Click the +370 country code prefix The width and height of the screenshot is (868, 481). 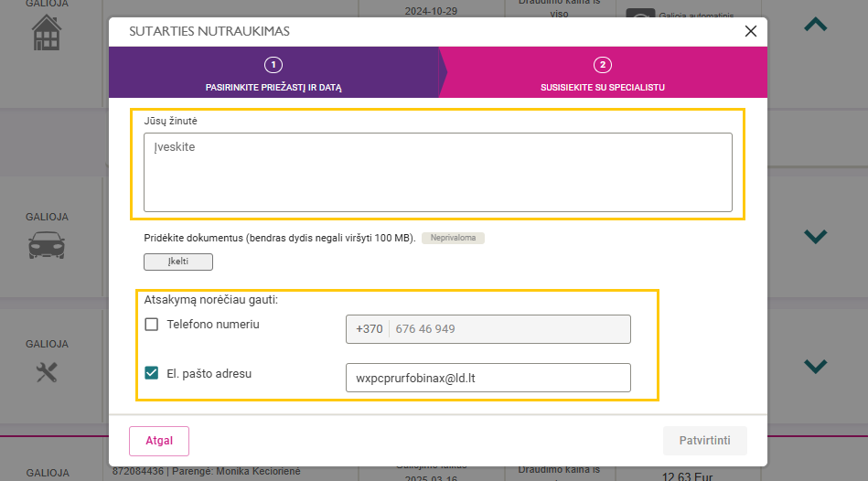370,329
